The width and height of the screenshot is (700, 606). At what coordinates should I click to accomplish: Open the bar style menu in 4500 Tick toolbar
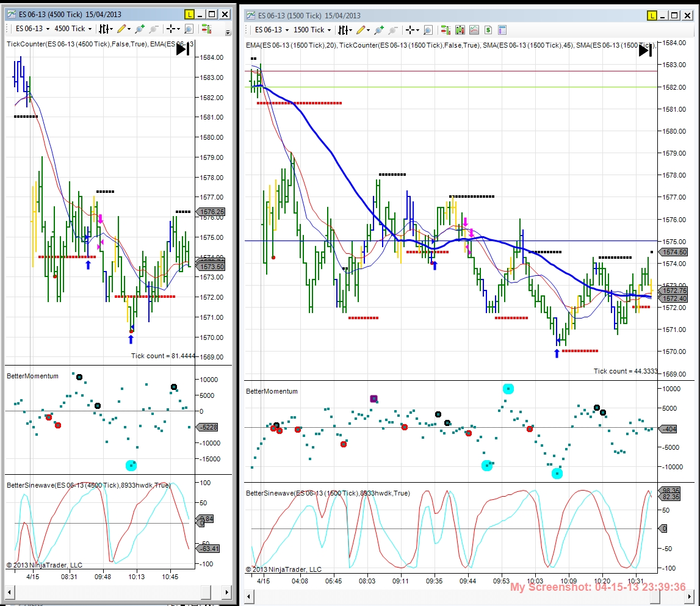click(106, 29)
